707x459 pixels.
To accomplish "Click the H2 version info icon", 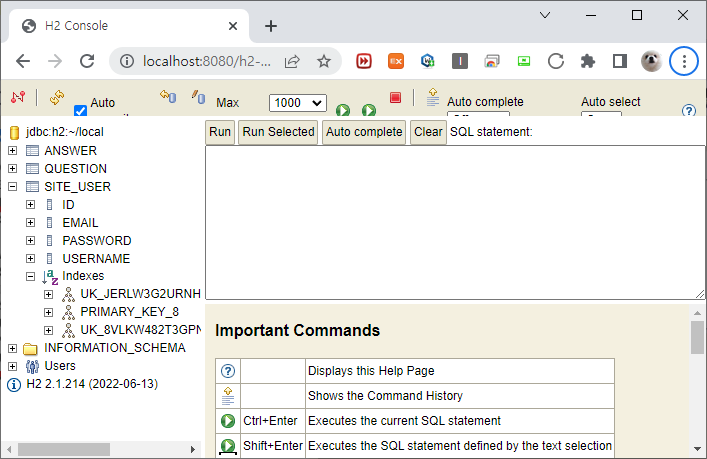I will pos(14,385).
